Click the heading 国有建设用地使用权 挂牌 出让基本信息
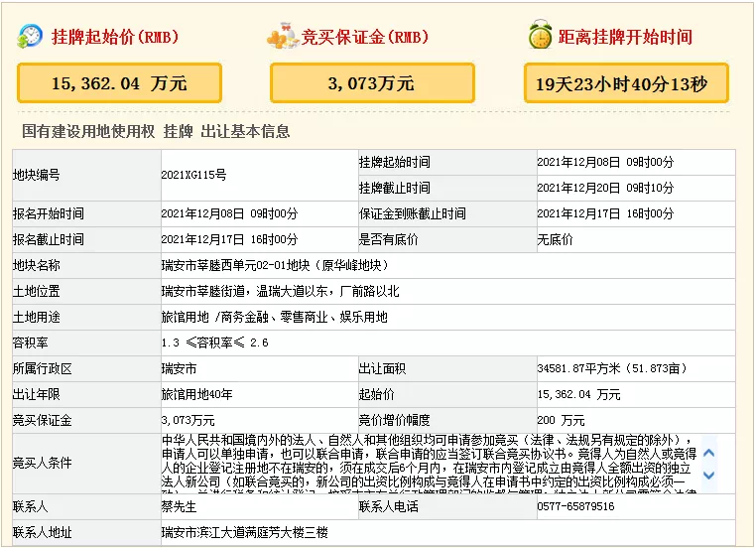 156,131
